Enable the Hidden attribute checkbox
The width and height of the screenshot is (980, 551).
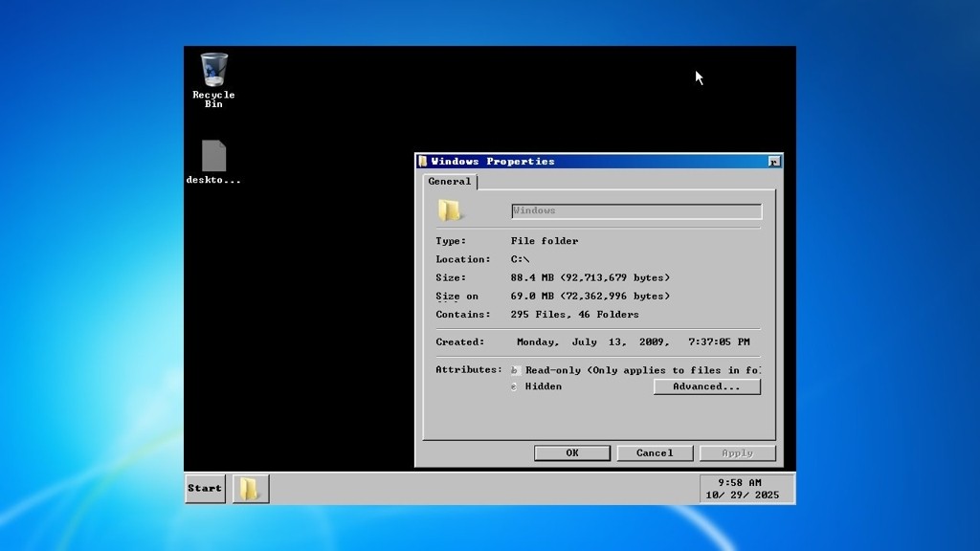pos(515,386)
